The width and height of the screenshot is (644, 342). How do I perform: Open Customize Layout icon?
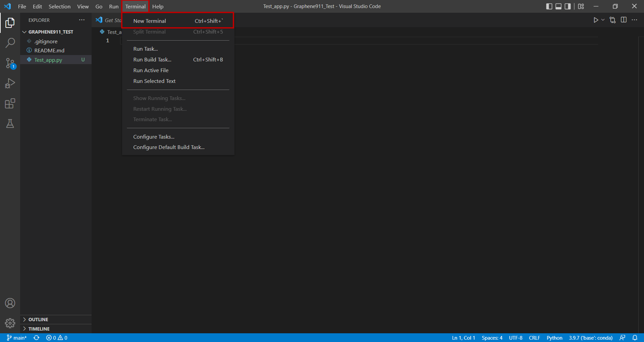pos(581,6)
